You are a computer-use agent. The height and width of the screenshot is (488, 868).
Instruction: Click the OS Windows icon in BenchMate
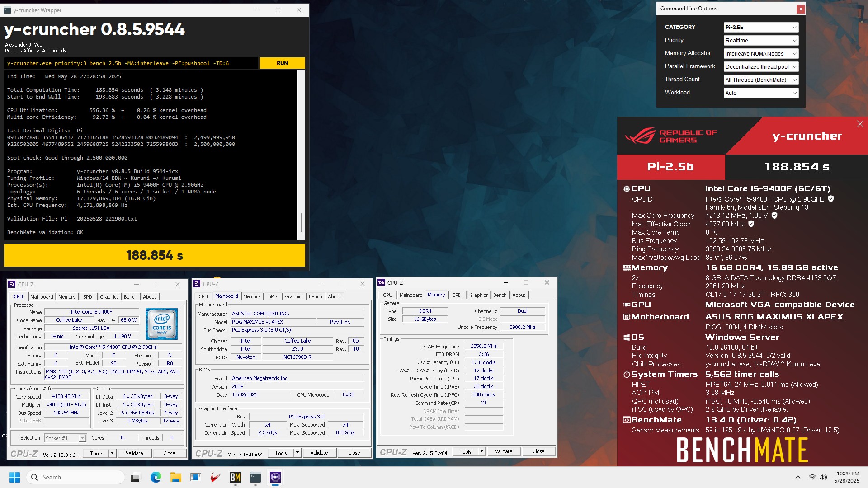627,338
